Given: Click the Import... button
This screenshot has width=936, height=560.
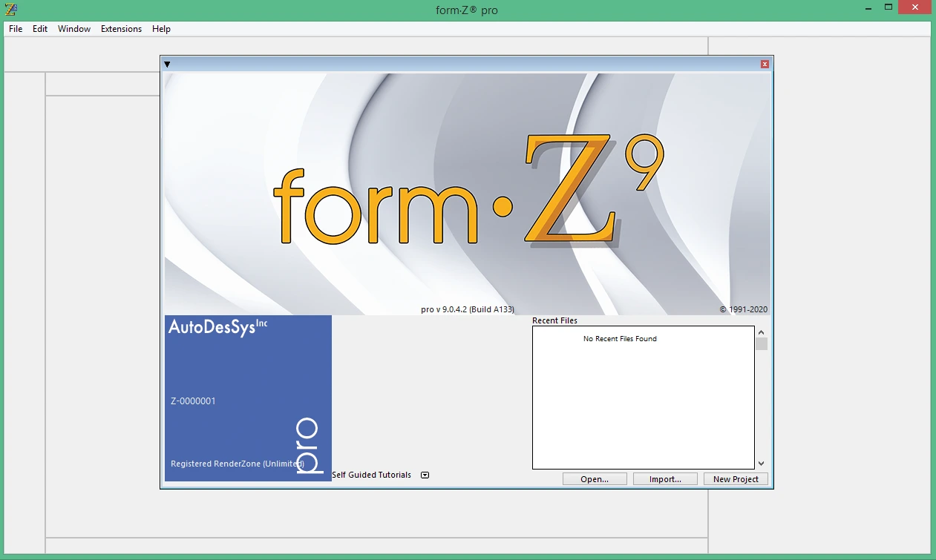Looking at the screenshot, I should (x=665, y=479).
